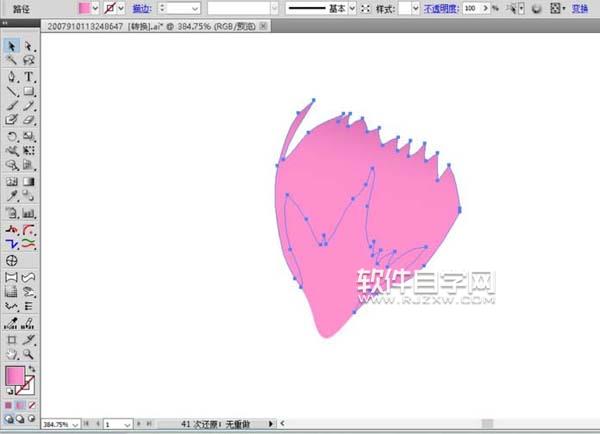Screen dimensions: 600x434
Task: Click the red anchor-curve tool icon
Action: 11,230
